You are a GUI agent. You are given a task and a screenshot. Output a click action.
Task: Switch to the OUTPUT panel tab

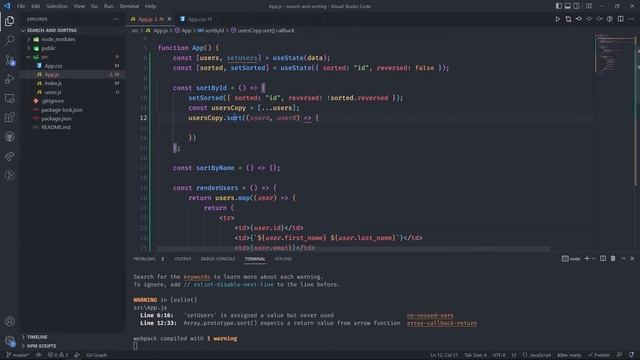click(x=183, y=259)
